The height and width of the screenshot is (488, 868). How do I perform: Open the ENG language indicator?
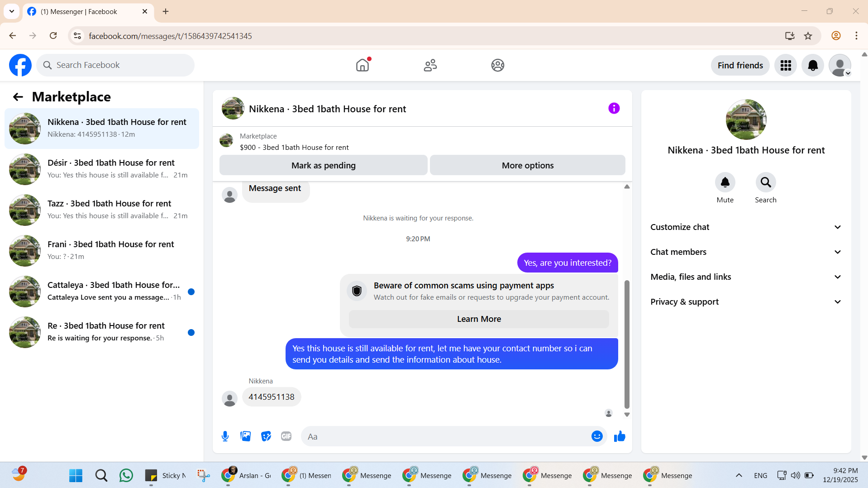[x=760, y=475]
